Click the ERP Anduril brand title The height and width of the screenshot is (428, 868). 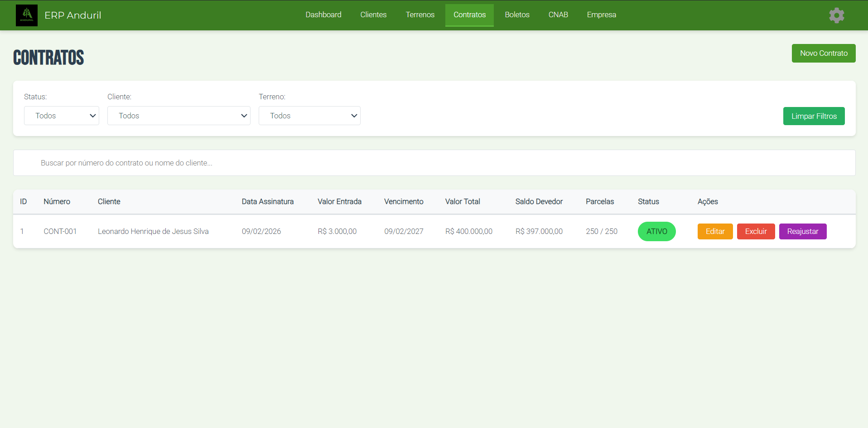pyautogui.click(x=73, y=15)
